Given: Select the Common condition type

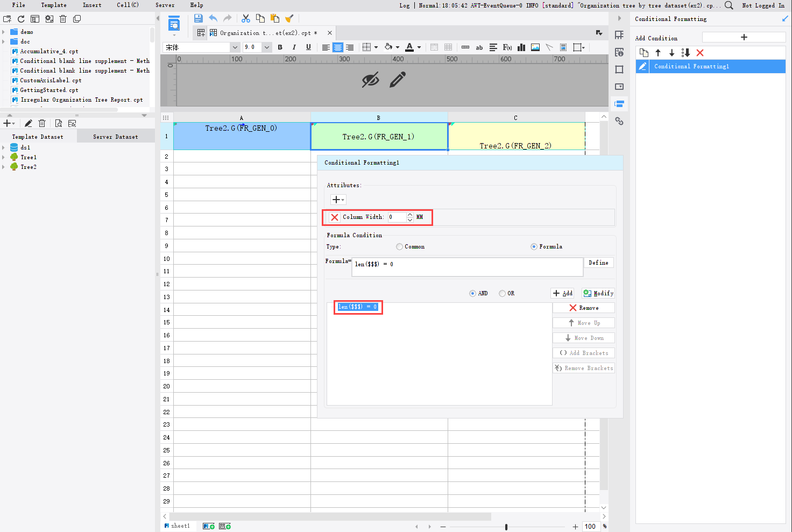Looking at the screenshot, I should (398, 246).
